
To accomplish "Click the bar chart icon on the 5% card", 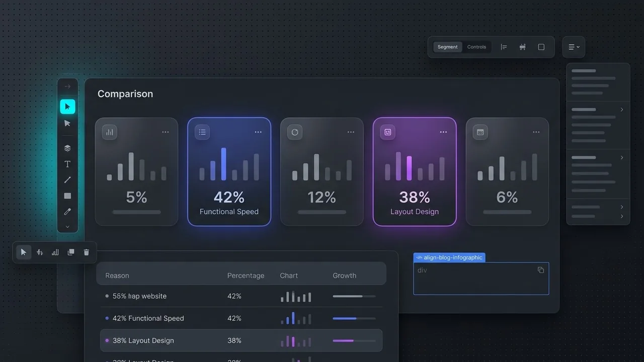I will pyautogui.click(x=109, y=132).
